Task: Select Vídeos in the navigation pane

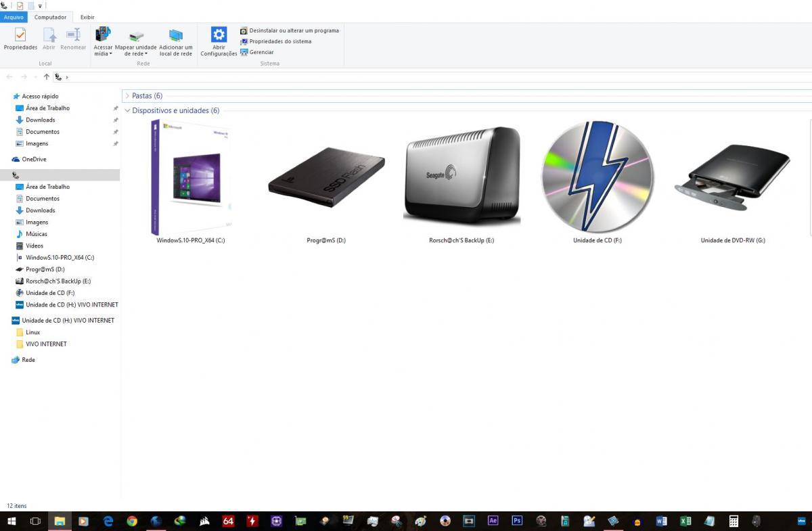Action: point(35,246)
